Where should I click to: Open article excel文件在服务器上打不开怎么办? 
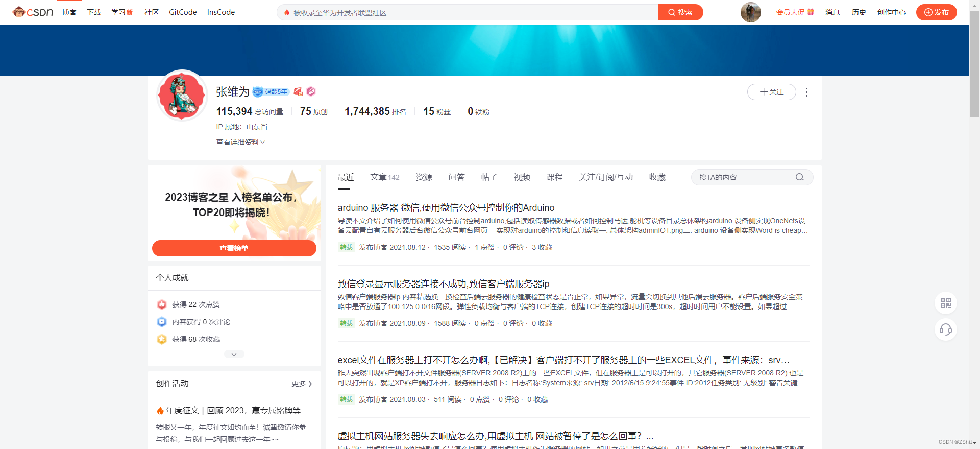point(563,360)
